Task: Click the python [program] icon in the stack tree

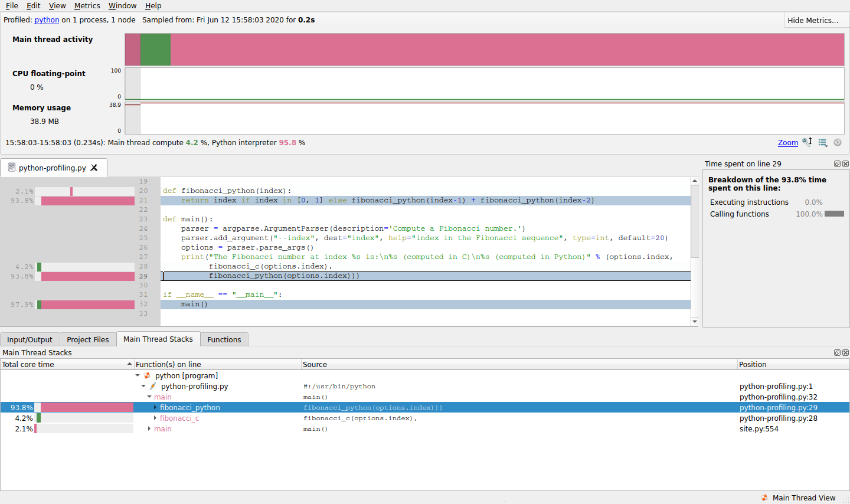Action: point(148,375)
